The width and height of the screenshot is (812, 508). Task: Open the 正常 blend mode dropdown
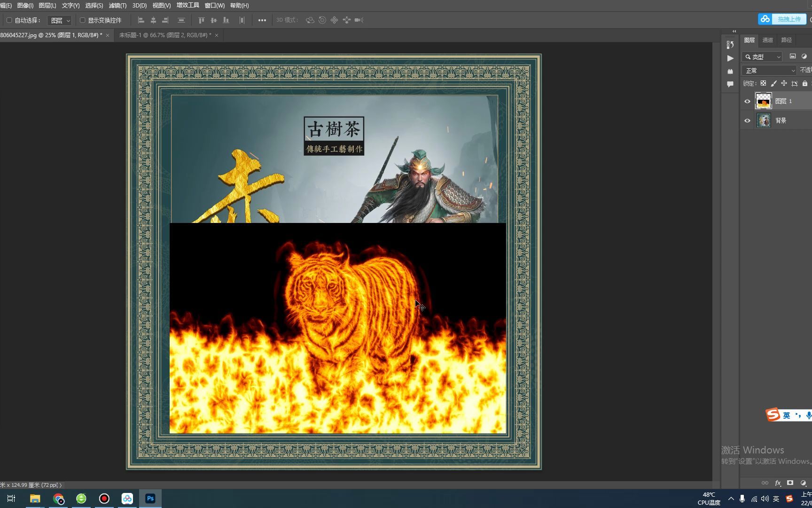[770, 71]
